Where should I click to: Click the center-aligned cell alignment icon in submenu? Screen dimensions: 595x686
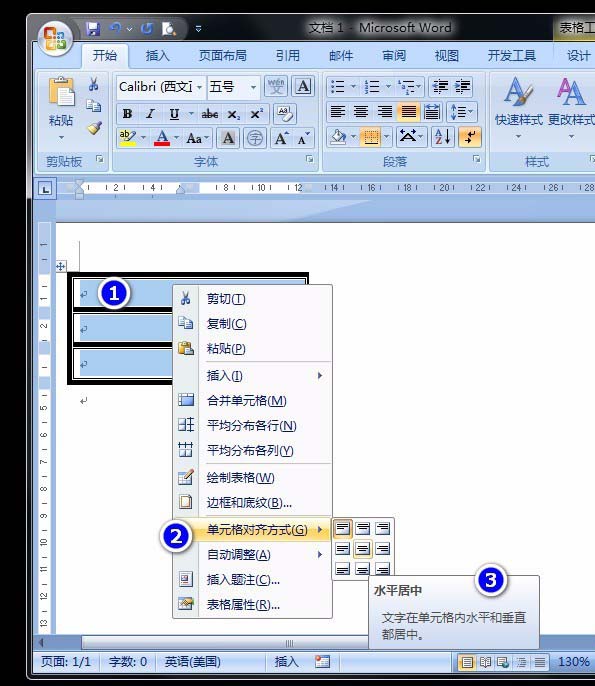point(362,548)
